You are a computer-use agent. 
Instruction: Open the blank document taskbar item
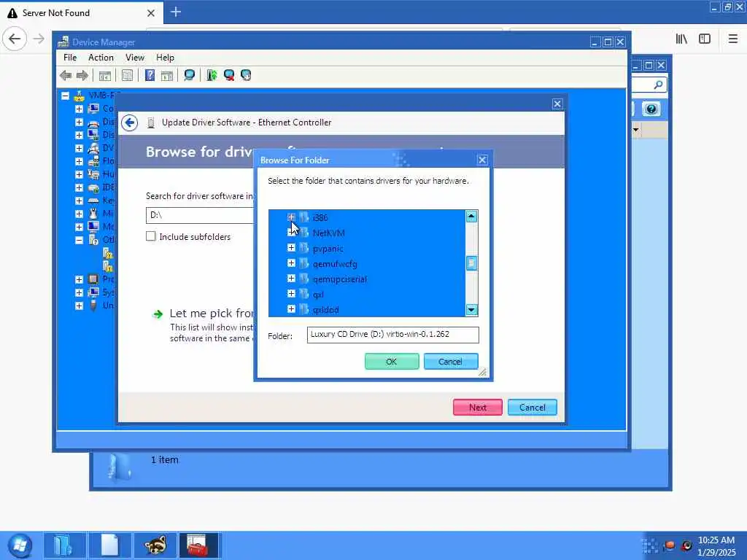[110, 545]
